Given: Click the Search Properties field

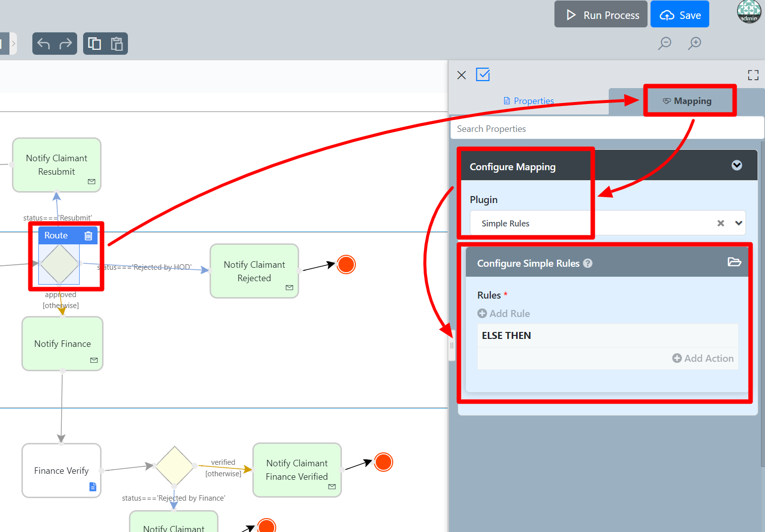Looking at the screenshot, I should click(x=607, y=129).
